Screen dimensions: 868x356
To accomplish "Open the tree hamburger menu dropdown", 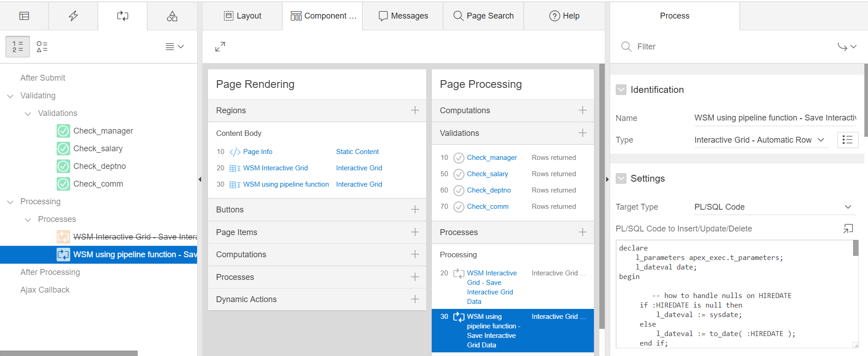I will [174, 47].
